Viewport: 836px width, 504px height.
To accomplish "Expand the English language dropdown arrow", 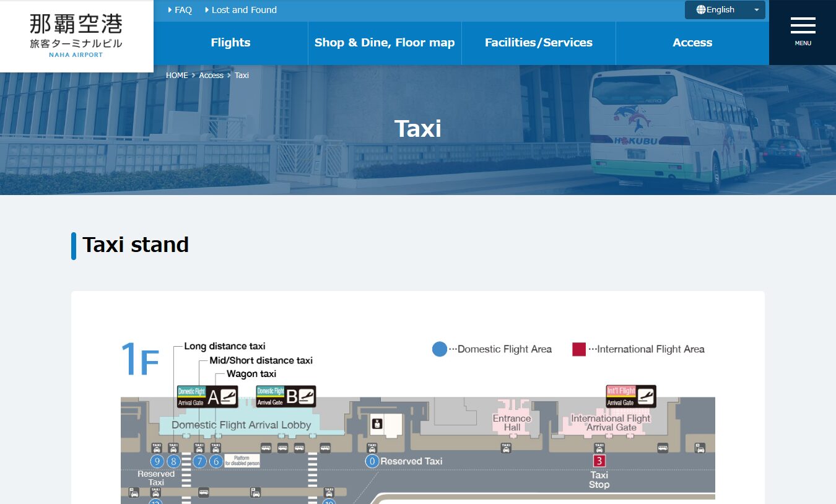I will coord(756,10).
